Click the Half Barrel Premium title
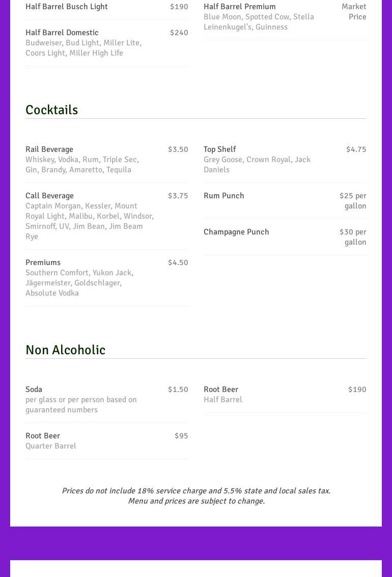Viewport: 392px width, 577px height. click(239, 7)
